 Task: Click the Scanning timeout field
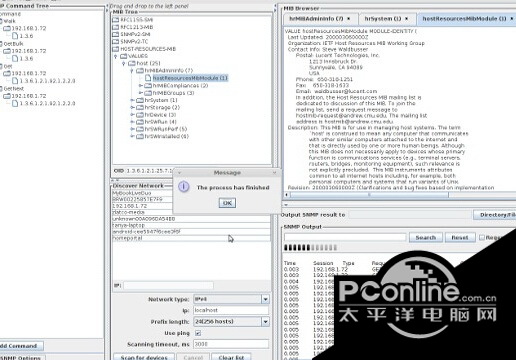click(x=231, y=344)
